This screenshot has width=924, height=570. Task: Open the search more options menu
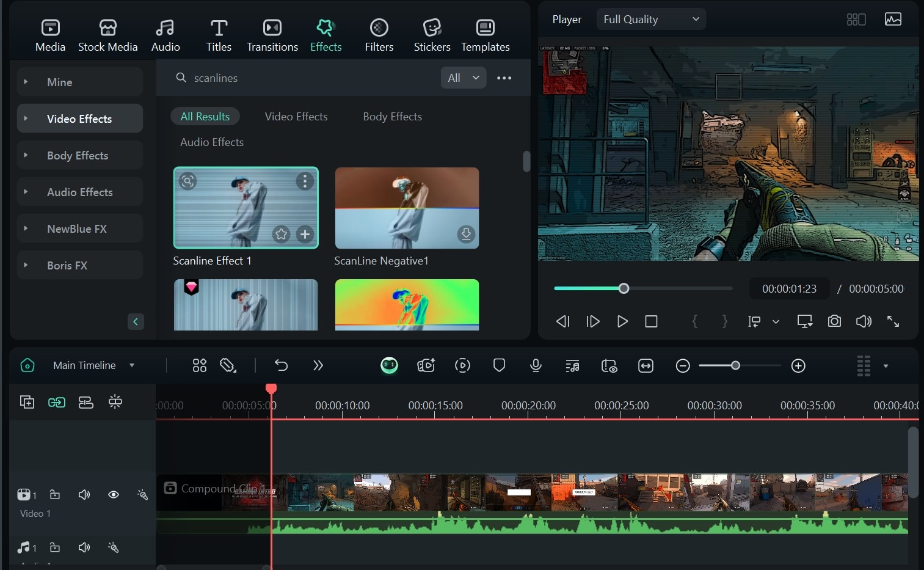(504, 78)
